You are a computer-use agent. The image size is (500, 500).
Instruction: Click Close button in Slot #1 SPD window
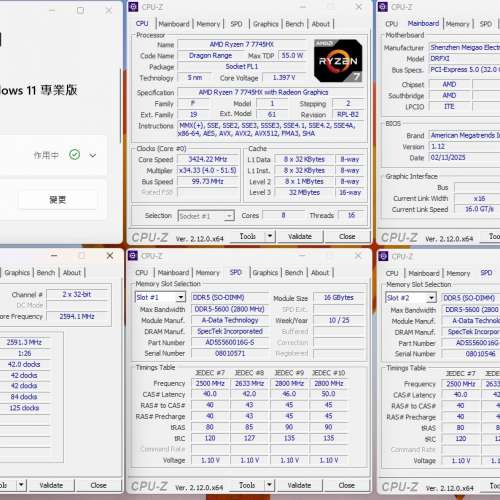coord(346,485)
